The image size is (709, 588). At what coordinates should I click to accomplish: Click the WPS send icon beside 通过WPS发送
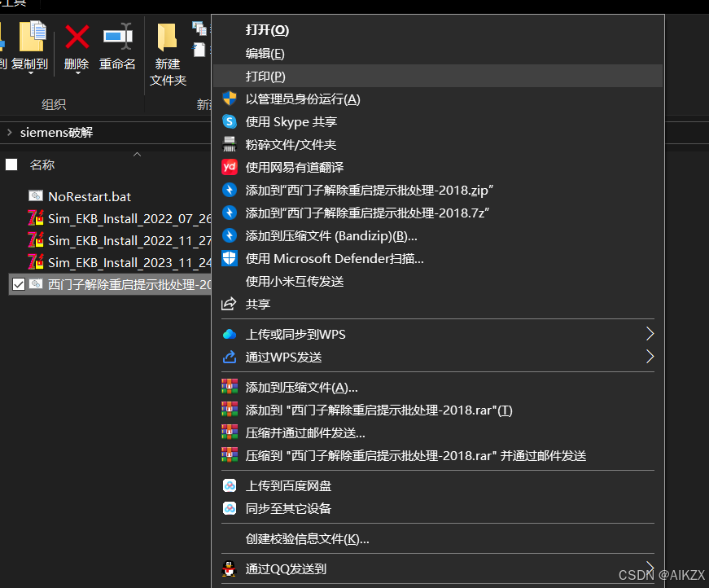click(x=230, y=357)
